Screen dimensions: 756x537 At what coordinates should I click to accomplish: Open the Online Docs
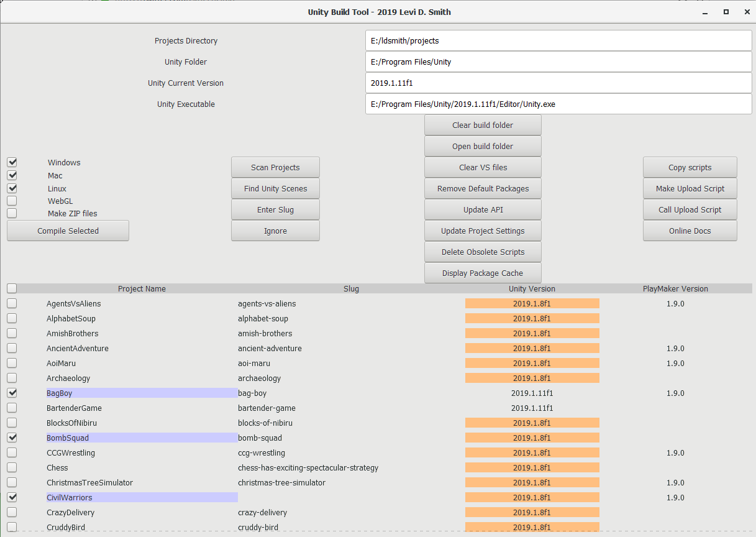click(x=689, y=231)
